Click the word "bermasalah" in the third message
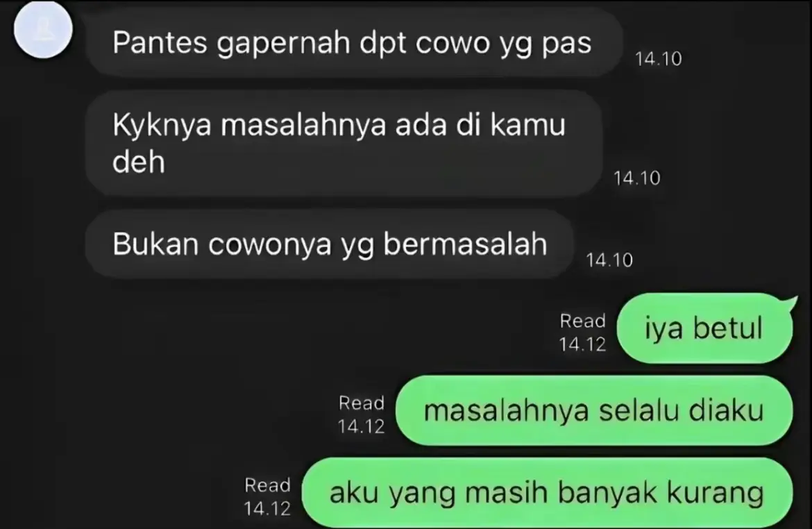 coord(465,244)
